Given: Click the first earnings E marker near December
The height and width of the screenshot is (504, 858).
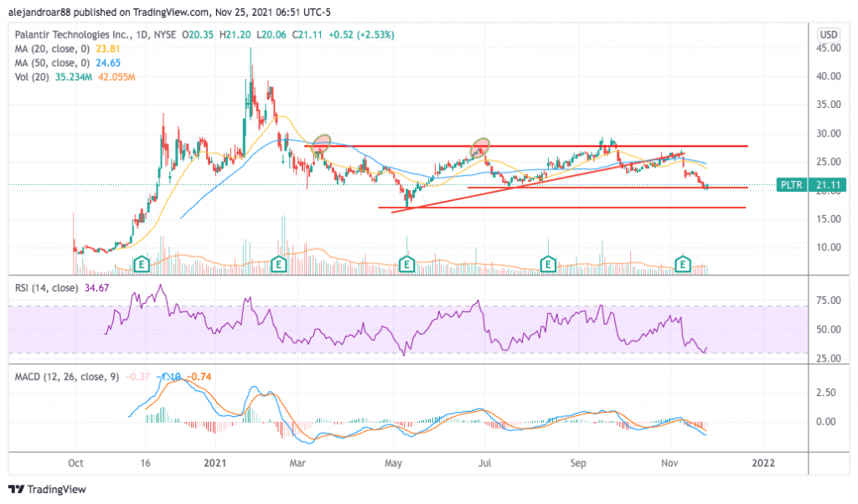Looking at the screenshot, I should click(x=142, y=265).
